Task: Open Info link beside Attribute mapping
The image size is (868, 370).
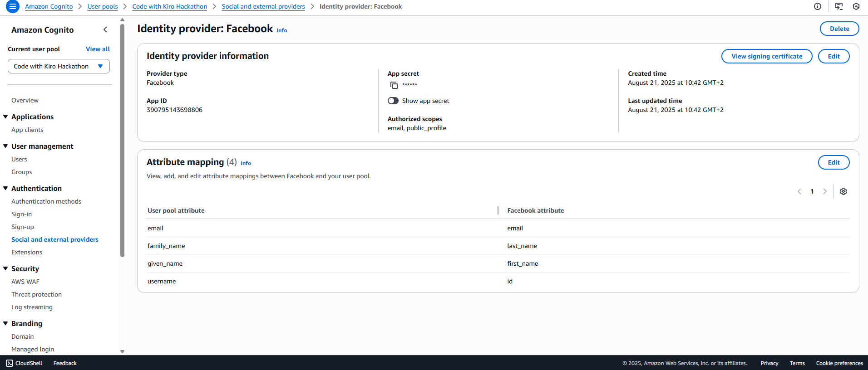Action: tap(246, 163)
